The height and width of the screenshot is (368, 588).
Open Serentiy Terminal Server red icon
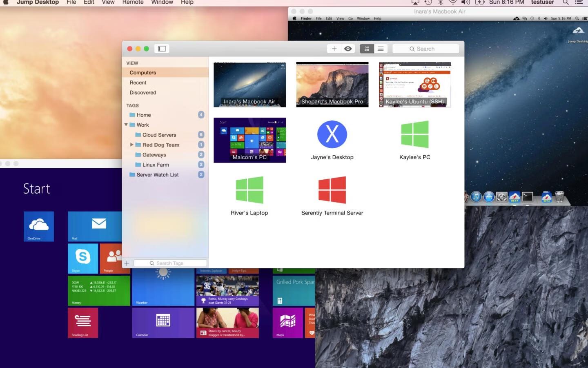(332, 190)
